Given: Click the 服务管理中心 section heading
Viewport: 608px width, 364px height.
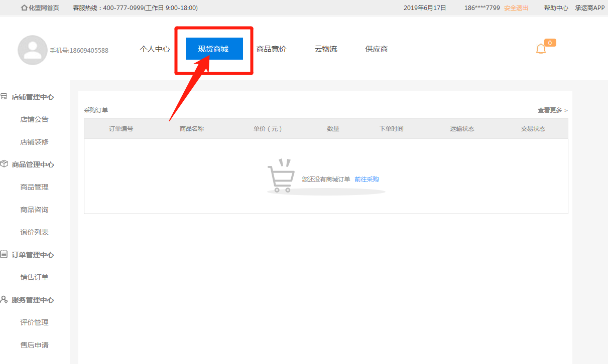Looking at the screenshot, I should tap(33, 300).
